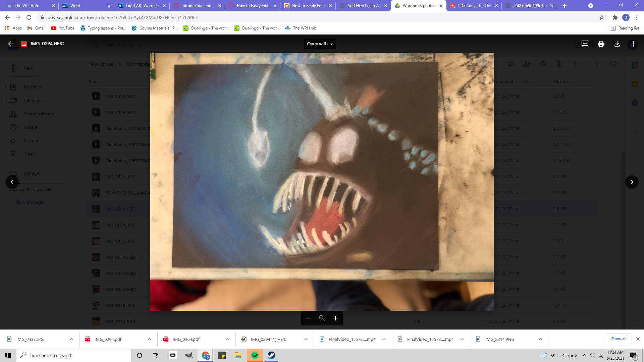The image size is (644, 362).
Task: Open The WPI Hub bookmark
Action: pos(301,28)
